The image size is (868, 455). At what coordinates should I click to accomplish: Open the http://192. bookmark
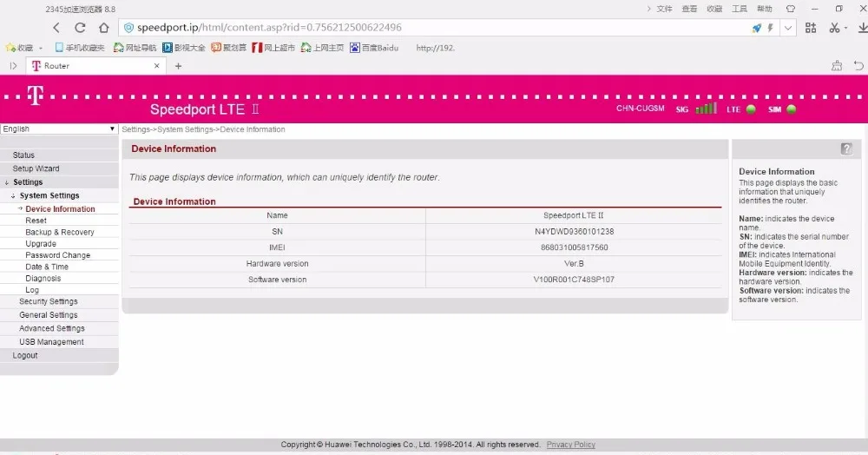point(435,48)
